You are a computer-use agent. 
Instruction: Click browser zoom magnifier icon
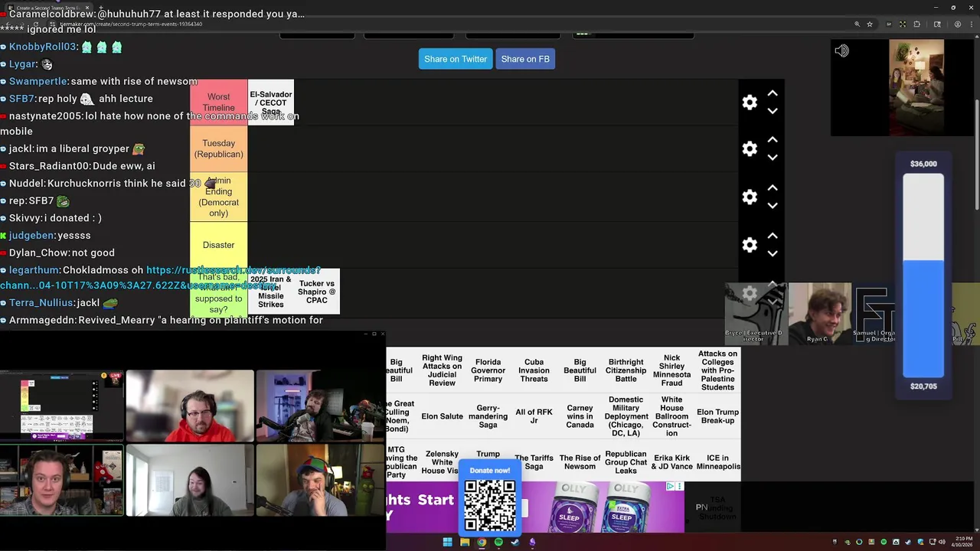(857, 24)
